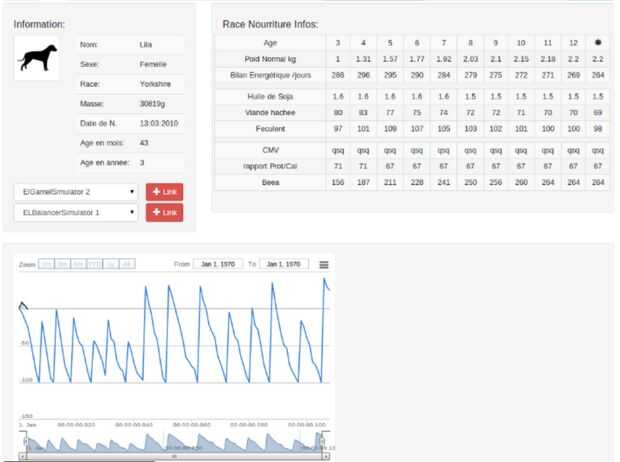Open the ElGamelSimulator 2 dropdown
The height and width of the screenshot is (462, 620).
coord(76,192)
